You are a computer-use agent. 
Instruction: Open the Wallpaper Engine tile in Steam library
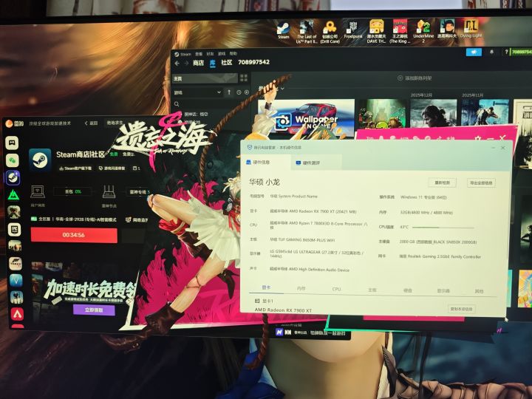click(306, 119)
